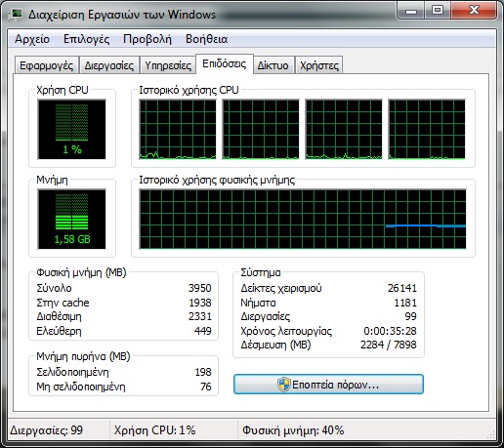Click the Ιστορικό χρήσης CPU label
Image resolution: width=504 pixels, height=448 pixels.
(x=189, y=90)
